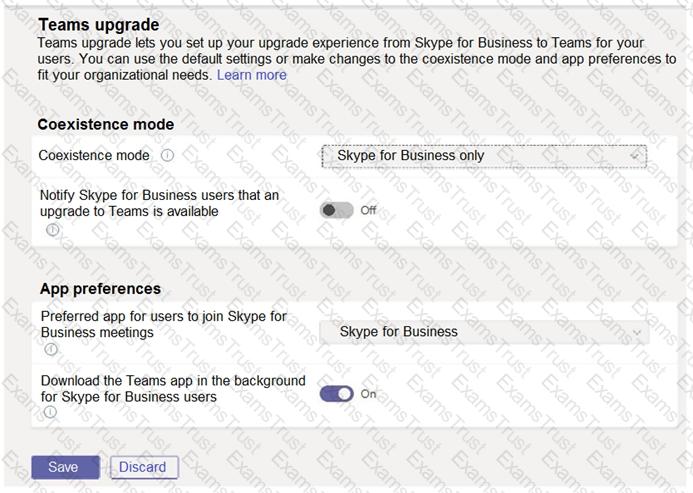Click the Coexistence mode setting label
This screenshot has height=493, width=693.
click(94, 156)
